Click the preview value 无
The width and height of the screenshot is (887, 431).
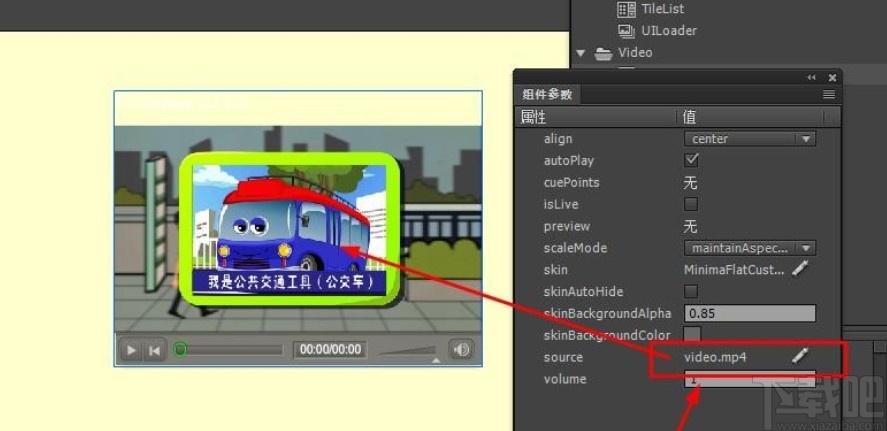click(x=690, y=226)
